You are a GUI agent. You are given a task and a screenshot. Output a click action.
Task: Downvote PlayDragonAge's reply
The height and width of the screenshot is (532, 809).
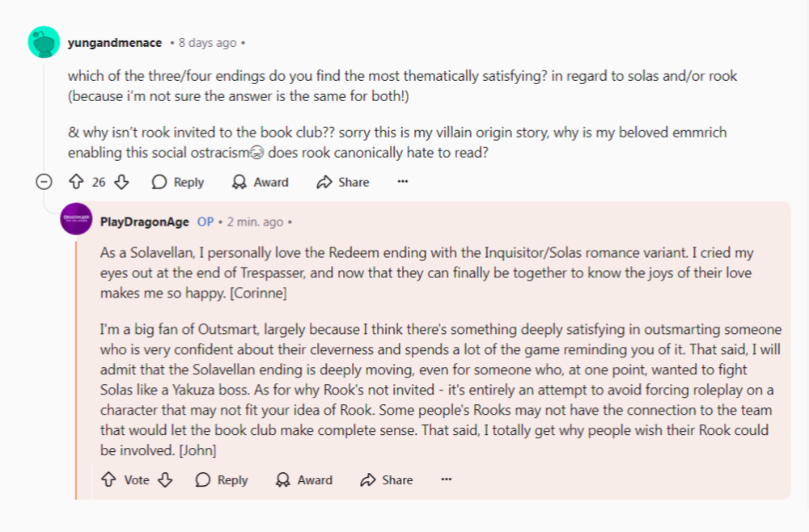[166, 479]
